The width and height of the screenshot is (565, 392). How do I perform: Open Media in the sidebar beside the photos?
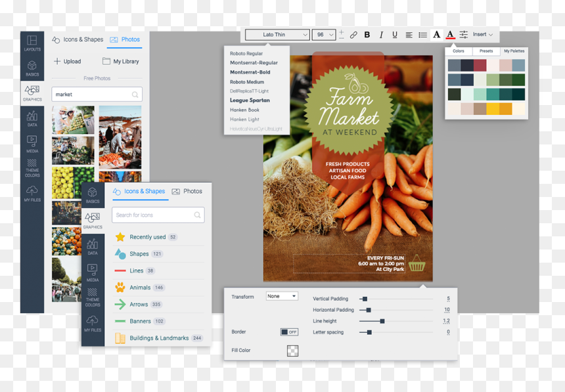tap(32, 144)
